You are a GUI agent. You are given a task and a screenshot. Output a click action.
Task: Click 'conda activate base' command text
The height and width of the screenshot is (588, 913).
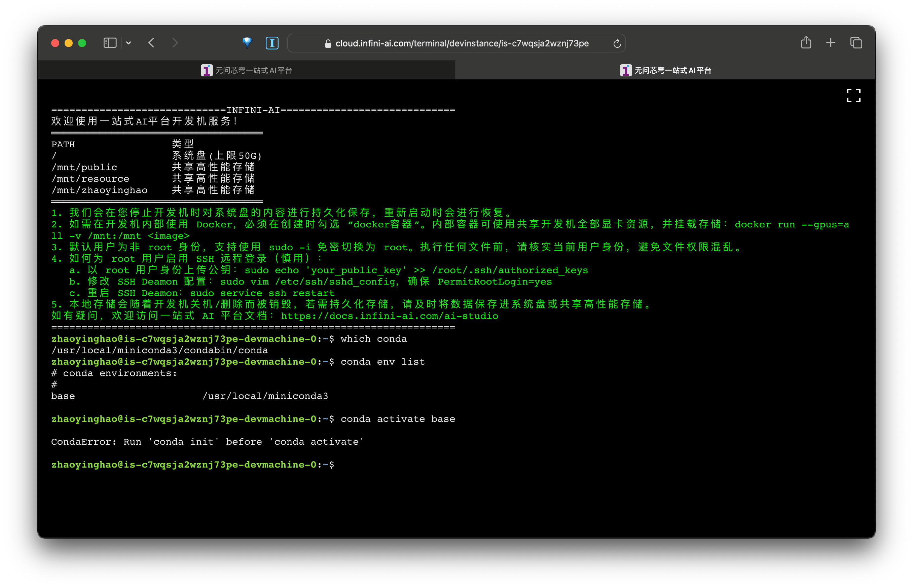tap(398, 419)
